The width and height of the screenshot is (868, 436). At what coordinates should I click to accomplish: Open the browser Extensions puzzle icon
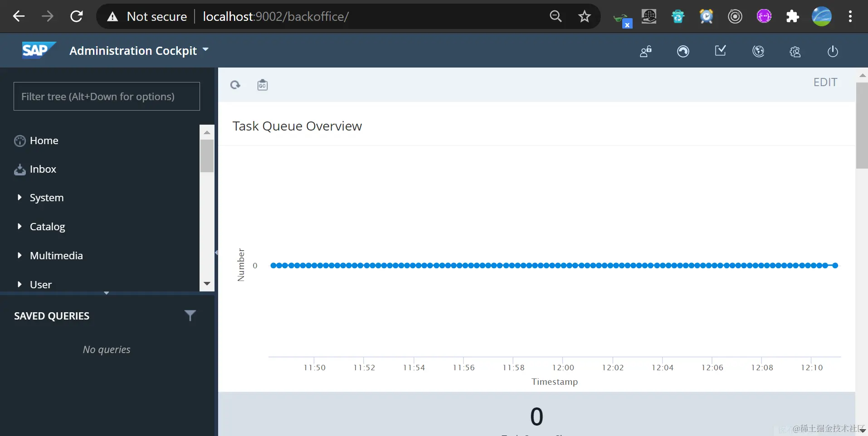(x=792, y=17)
